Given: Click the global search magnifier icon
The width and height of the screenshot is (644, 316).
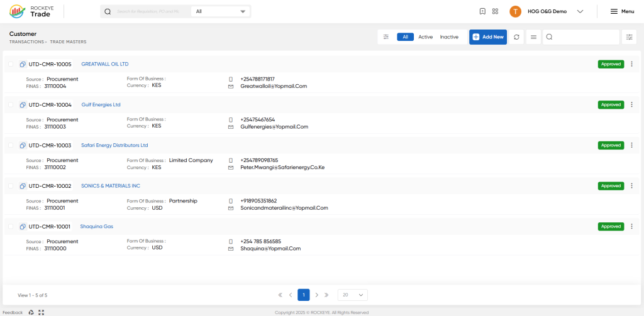Looking at the screenshot, I should pyautogui.click(x=108, y=11).
